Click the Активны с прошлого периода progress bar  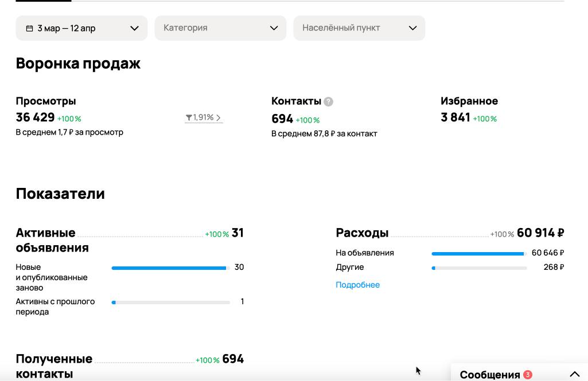tap(170, 302)
